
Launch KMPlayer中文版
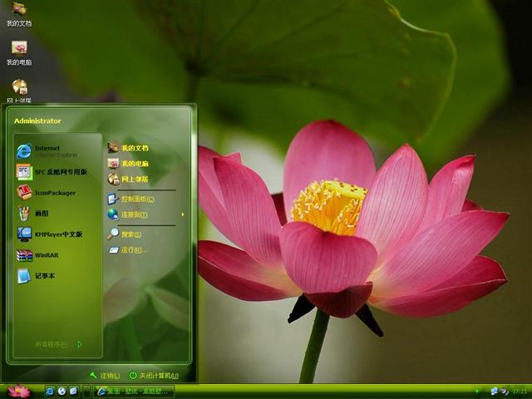pyautogui.click(x=50, y=234)
